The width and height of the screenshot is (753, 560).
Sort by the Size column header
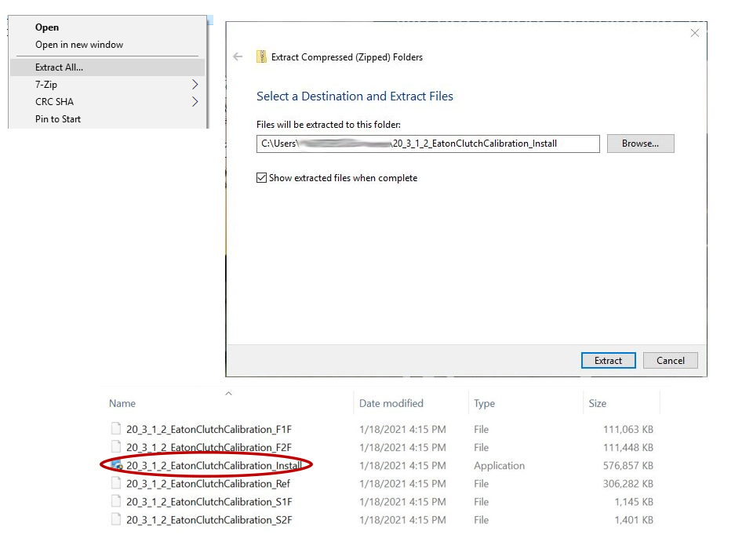coord(598,403)
